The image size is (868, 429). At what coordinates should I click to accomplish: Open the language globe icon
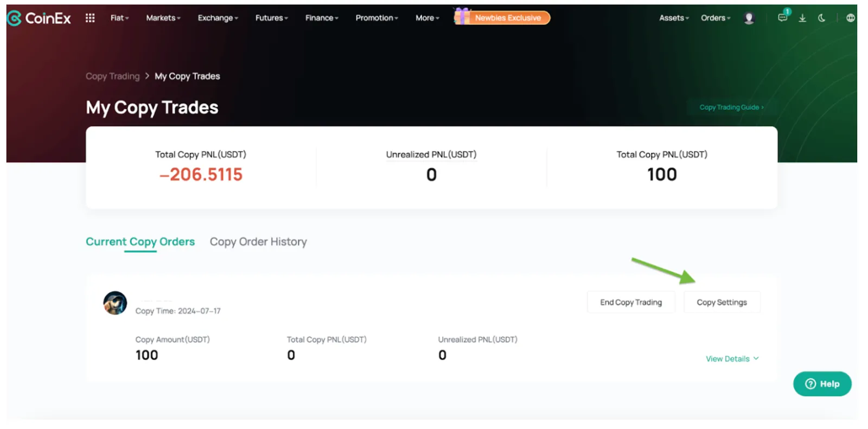850,18
